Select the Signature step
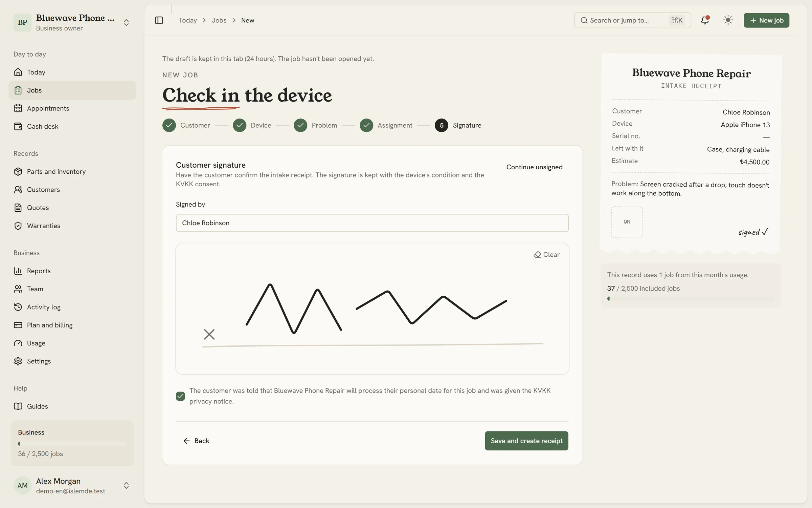This screenshot has height=508, width=812. [x=458, y=125]
